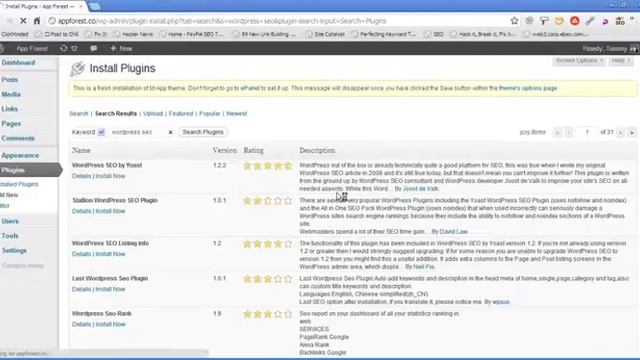Switch to the Newest tab
This screenshot has width=640, height=360.
tap(237, 113)
